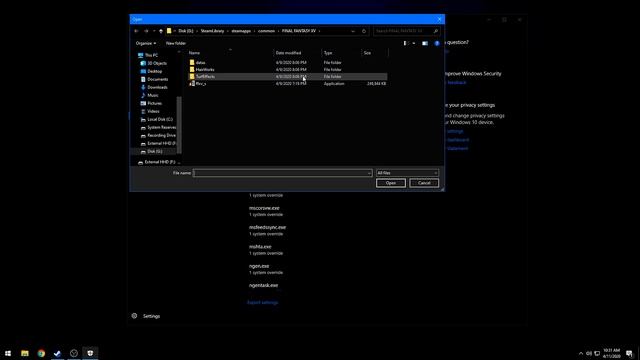Close the Open dialog
This screenshot has height=360, width=640.
(439, 19)
